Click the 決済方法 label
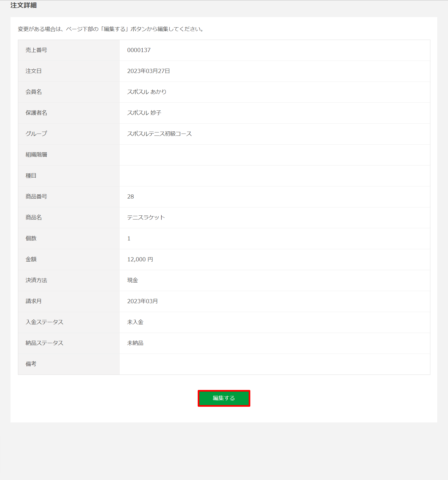The height and width of the screenshot is (480, 448). [x=36, y=280]
